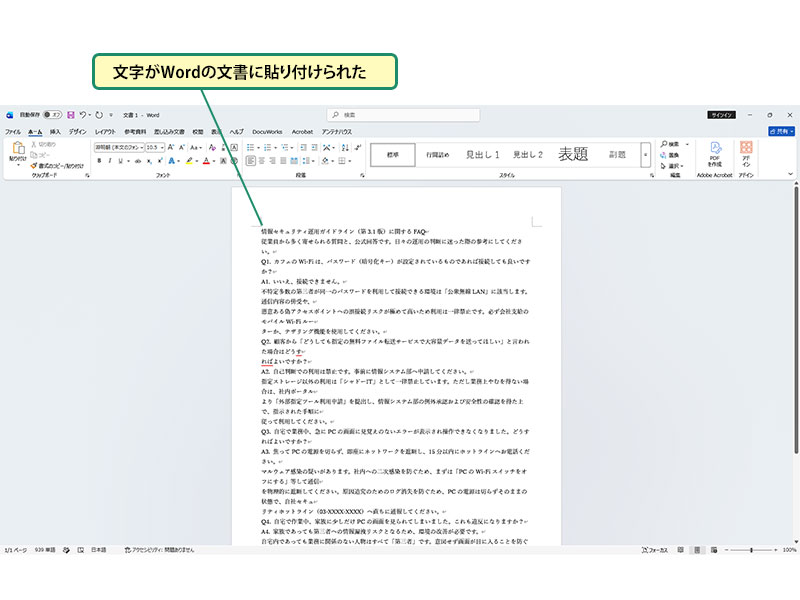
Task: Apply the 見出し 1 heading style
Action: click(482, 155)
